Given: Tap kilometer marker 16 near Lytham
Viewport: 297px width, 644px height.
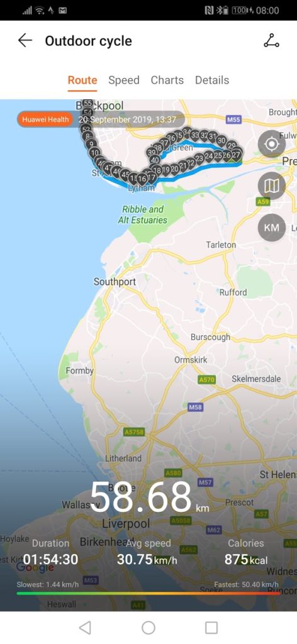Looking at the screenshot, I should (142, 179).
